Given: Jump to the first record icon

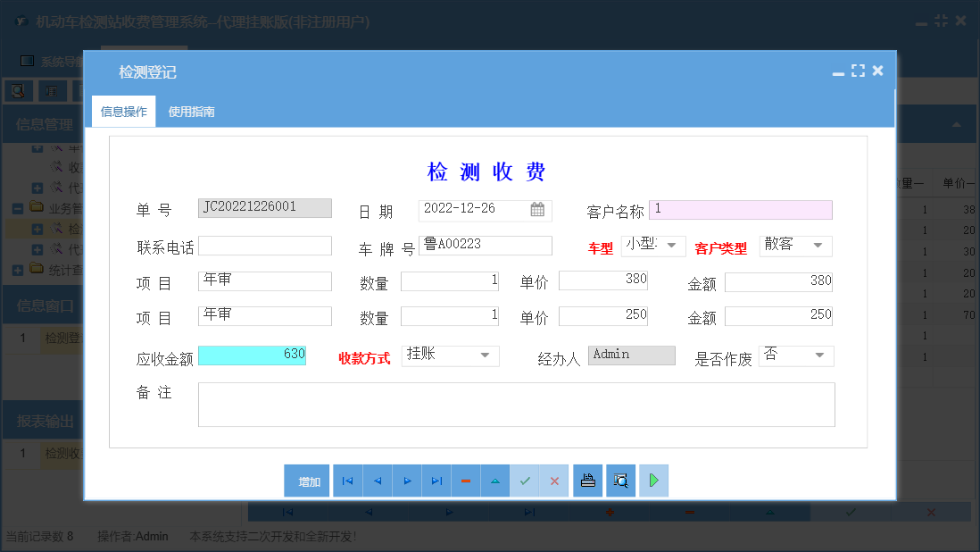Looking at the screenshot, I should click(347, 481).
